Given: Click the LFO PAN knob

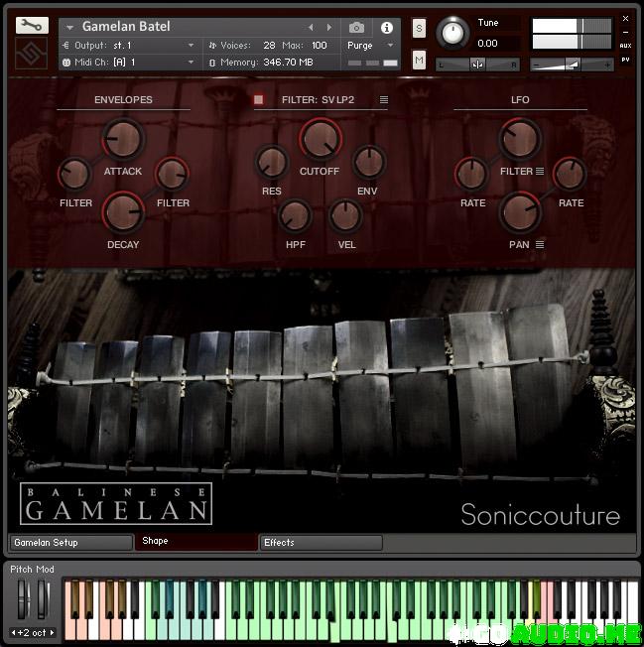Looking at the screenshot, I should click(x=520, y=212).
